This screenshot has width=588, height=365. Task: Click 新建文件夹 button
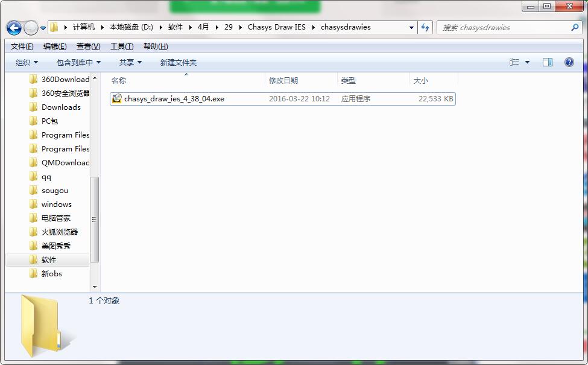178,62
